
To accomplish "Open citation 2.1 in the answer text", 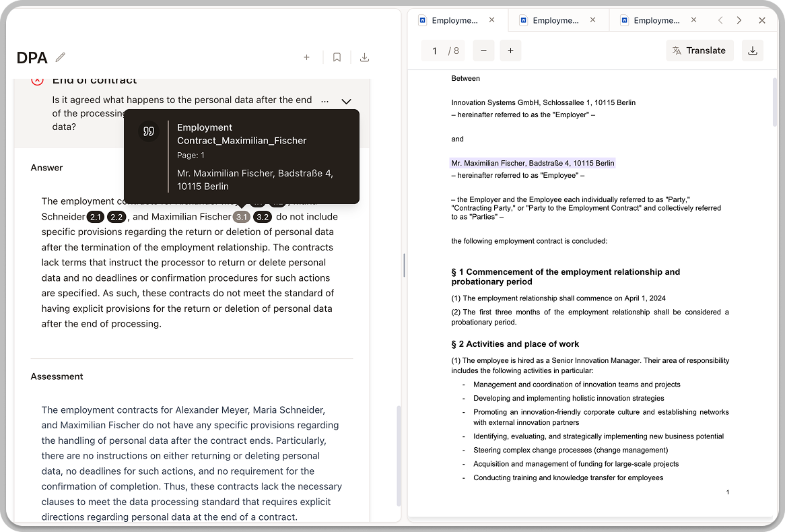I will [96, 217].
